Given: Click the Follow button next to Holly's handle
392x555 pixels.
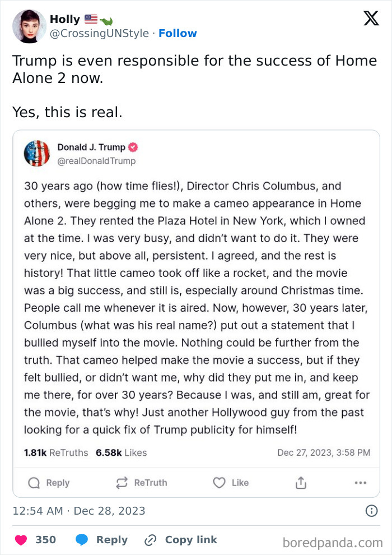Looking at the screenshot, I should [178, 33].
